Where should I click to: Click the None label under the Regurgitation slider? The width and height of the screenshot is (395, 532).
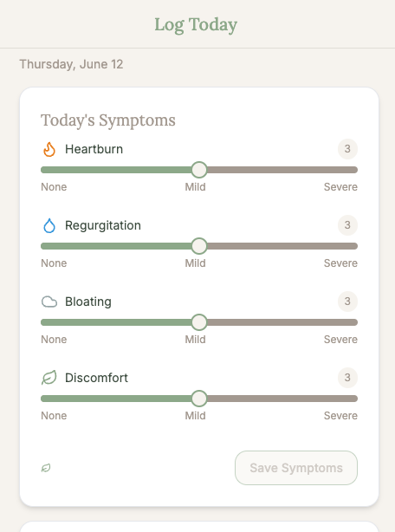click(54, 263)
